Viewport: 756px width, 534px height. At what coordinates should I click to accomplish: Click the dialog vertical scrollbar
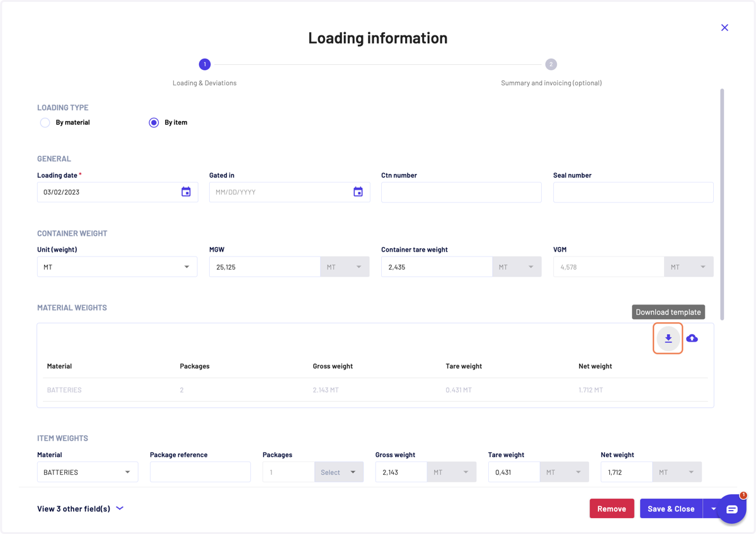(x=722, y=204)
